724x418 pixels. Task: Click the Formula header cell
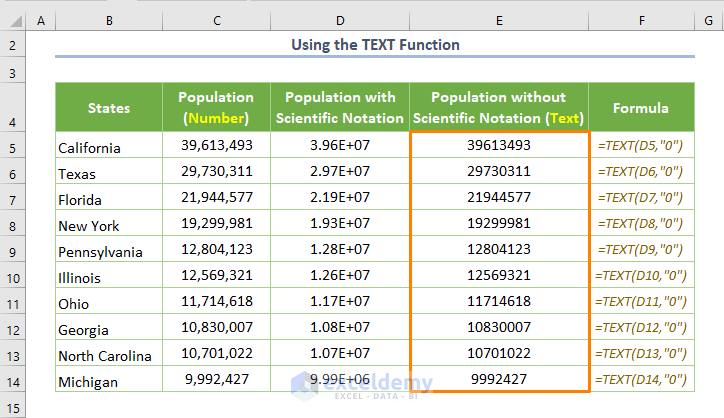tap(640, 108)
